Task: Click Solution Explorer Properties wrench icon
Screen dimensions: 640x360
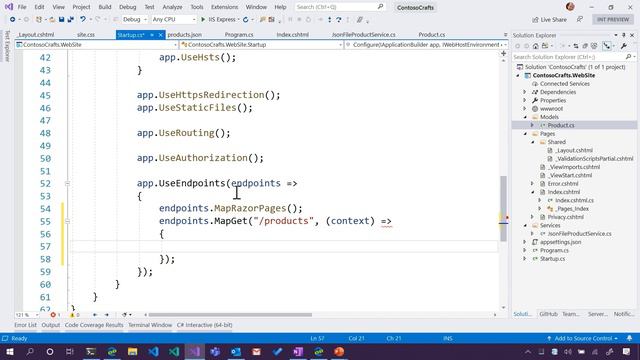Action: pos(624,46)
